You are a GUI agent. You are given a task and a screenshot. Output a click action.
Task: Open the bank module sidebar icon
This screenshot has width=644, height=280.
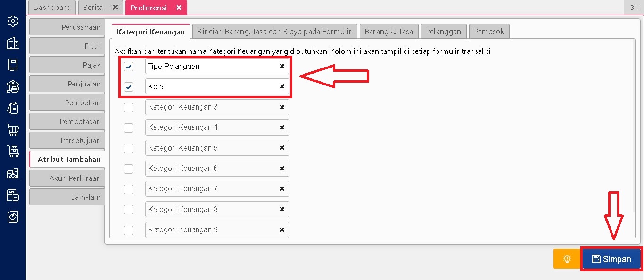(x=13, y=86)
